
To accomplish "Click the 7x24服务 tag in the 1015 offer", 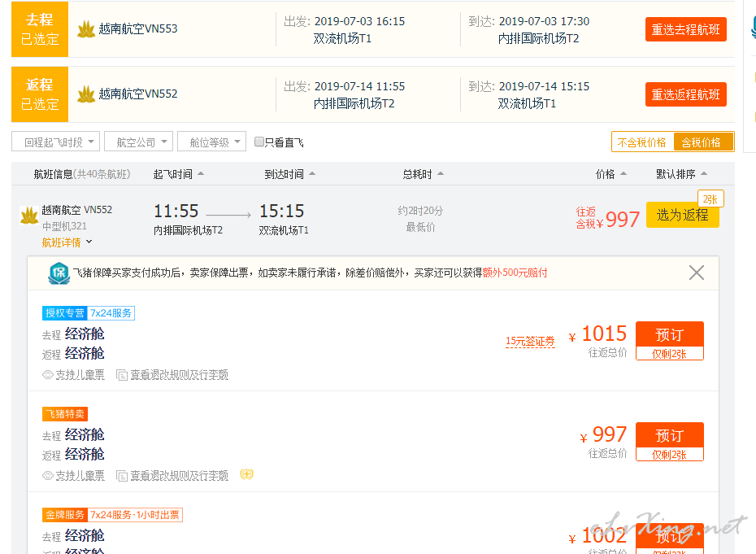I will (111, 313).
